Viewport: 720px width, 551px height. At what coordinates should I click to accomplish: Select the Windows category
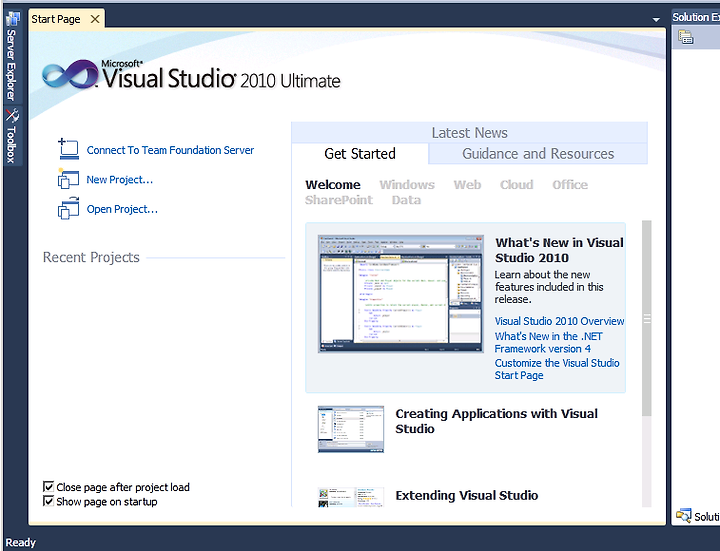pyautogui.click(x=407, y=185)
